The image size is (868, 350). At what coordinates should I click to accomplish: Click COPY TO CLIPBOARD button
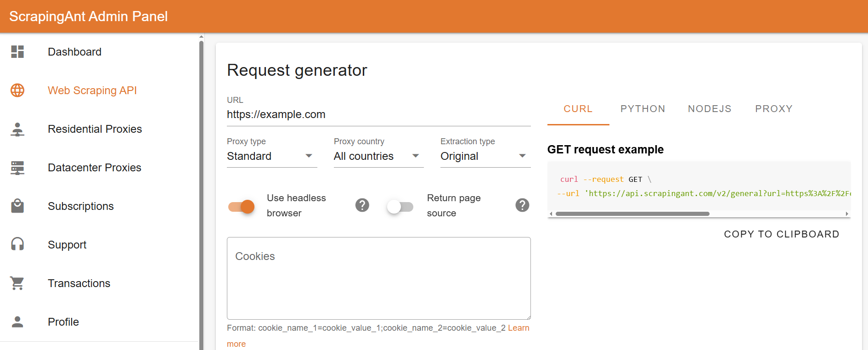point(782,234)
